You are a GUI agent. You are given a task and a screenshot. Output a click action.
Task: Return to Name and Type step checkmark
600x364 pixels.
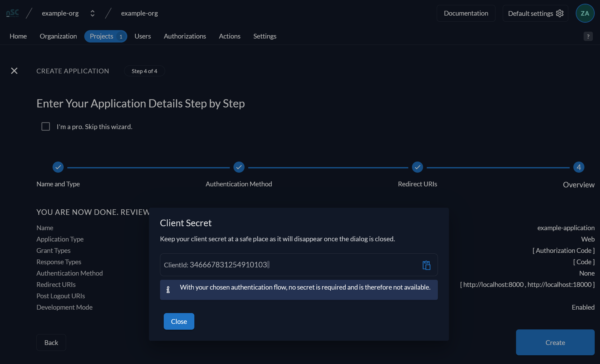58,167
